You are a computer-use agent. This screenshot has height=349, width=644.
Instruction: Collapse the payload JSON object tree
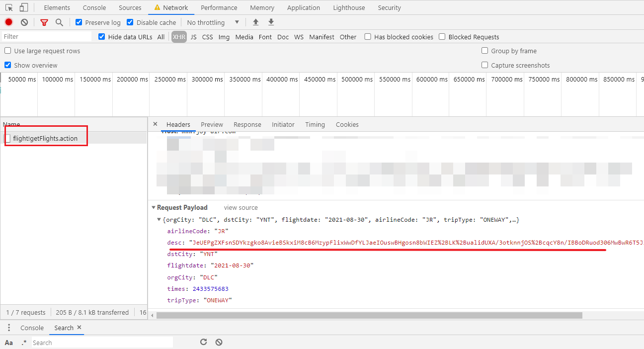[159, 220]
